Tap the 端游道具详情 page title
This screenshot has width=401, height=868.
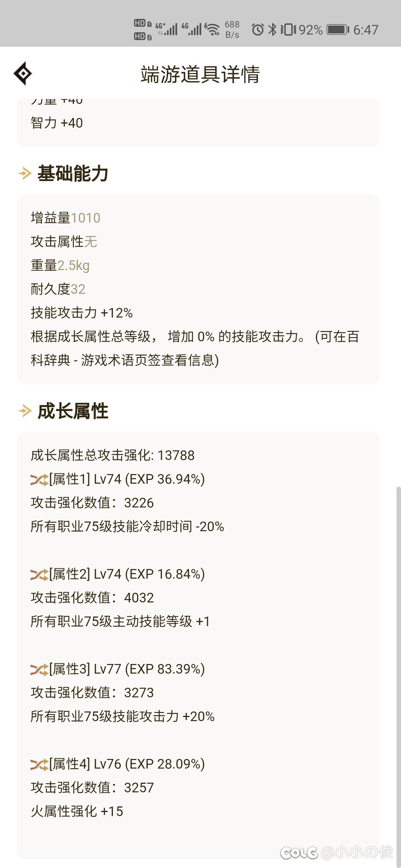click(200, 74)
